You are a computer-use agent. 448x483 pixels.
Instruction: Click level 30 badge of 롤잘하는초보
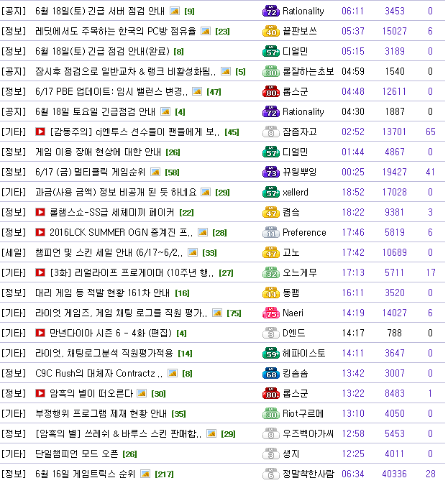(271, 72)
